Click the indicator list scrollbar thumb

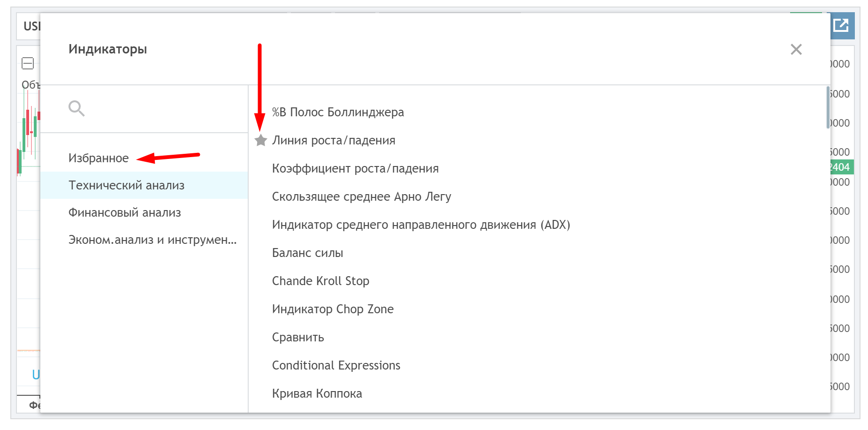[828, 107]
